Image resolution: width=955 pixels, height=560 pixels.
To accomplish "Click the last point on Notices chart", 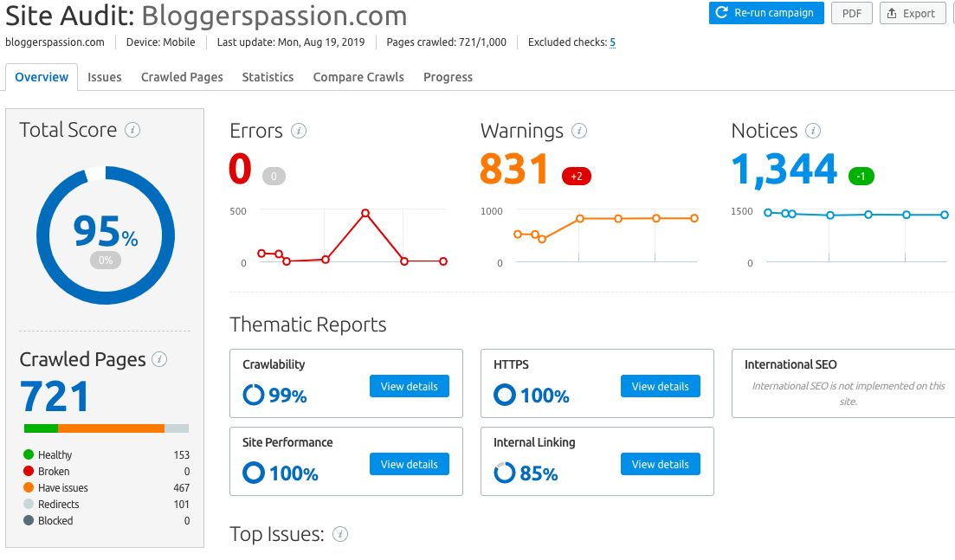I will click(x=945, y=215).
